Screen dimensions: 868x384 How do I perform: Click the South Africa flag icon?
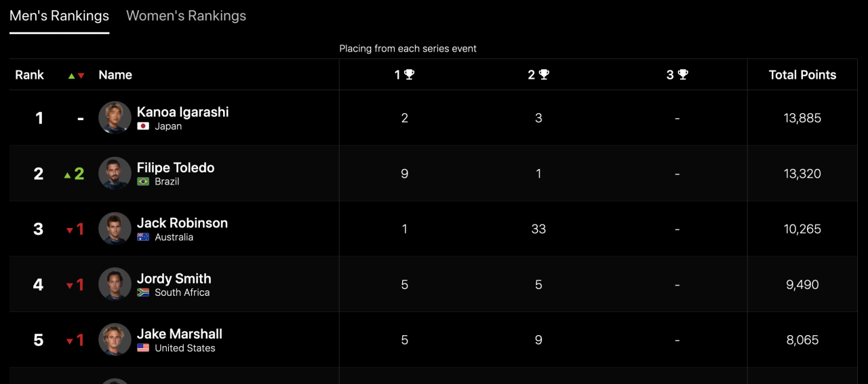[x=143, y=292]
